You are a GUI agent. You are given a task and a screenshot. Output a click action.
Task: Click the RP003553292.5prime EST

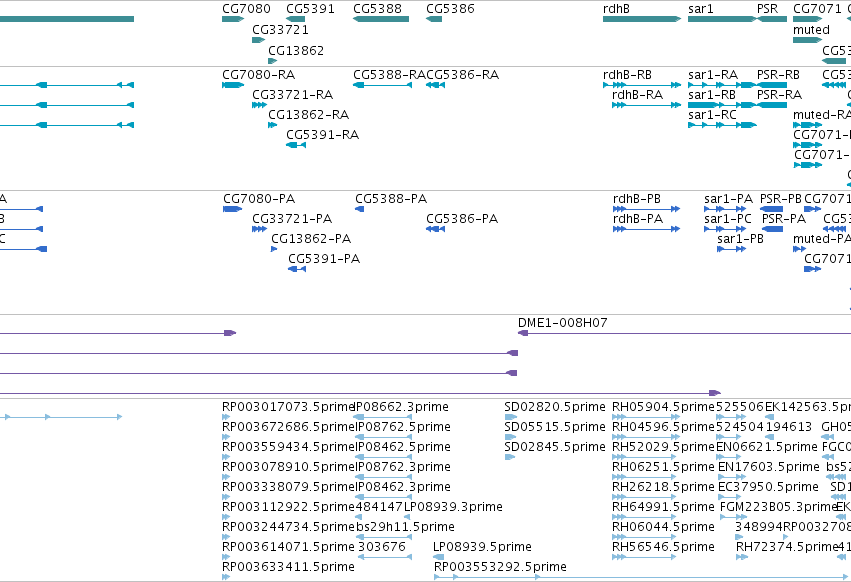(x=642, y=577)
